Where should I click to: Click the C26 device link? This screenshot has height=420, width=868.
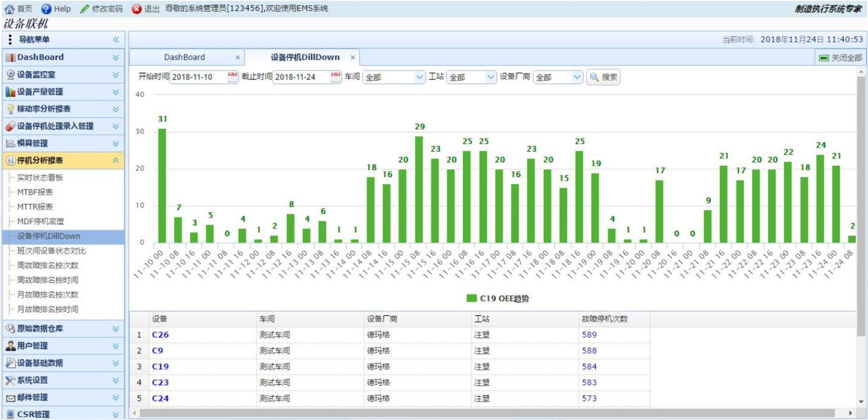tap(160, 335)
